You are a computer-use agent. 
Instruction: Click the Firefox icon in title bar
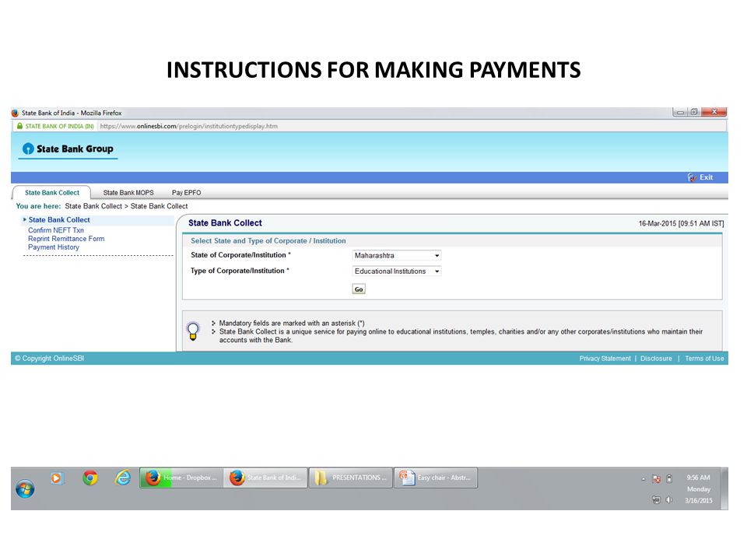(16, 114)
